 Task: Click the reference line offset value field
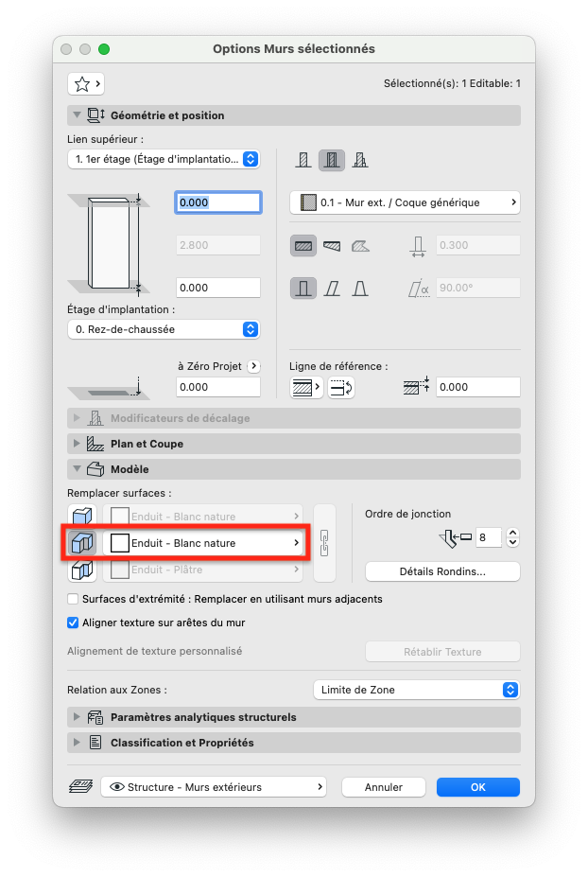click(478, 387)
